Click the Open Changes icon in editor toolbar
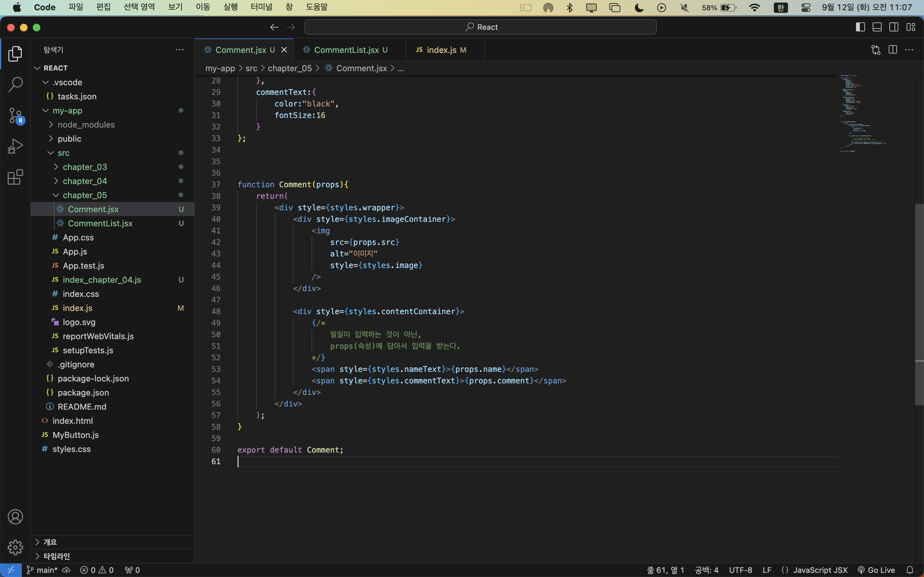Viewport: 924px width, 577px height. pos(876,50)
